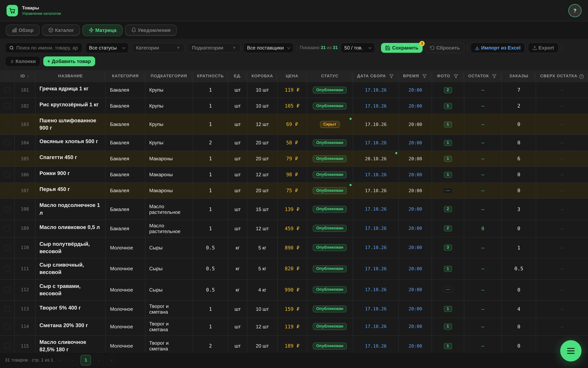The width and height of the screenshot is (588, 368).
Task: Focus the search field Поиск по имени
Action: (44, 48)
